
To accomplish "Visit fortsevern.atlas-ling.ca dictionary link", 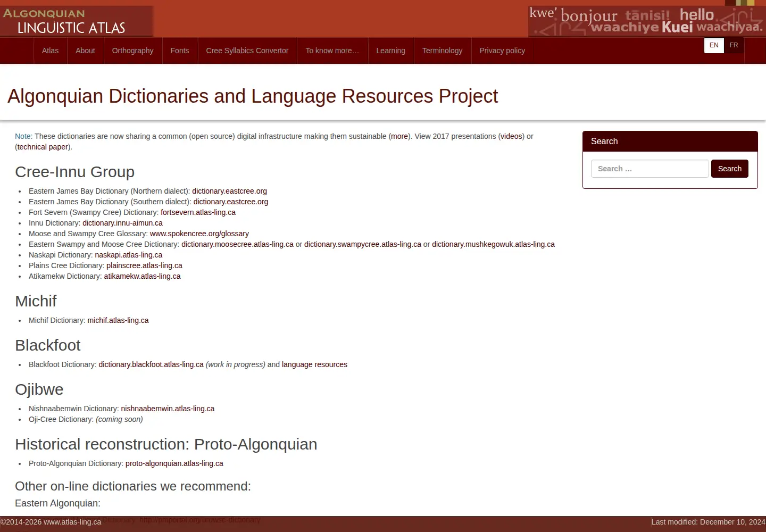I will 198,212.
